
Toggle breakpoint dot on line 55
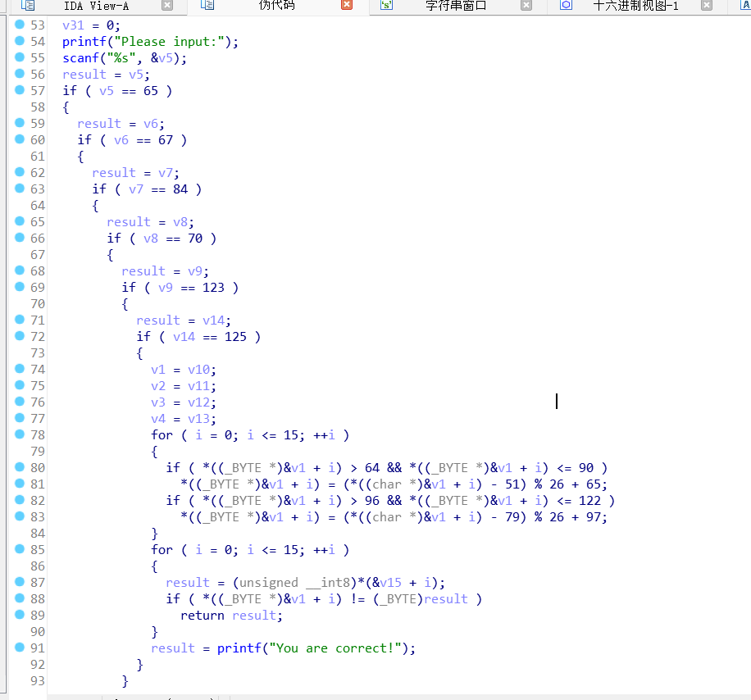pos(20,57)
